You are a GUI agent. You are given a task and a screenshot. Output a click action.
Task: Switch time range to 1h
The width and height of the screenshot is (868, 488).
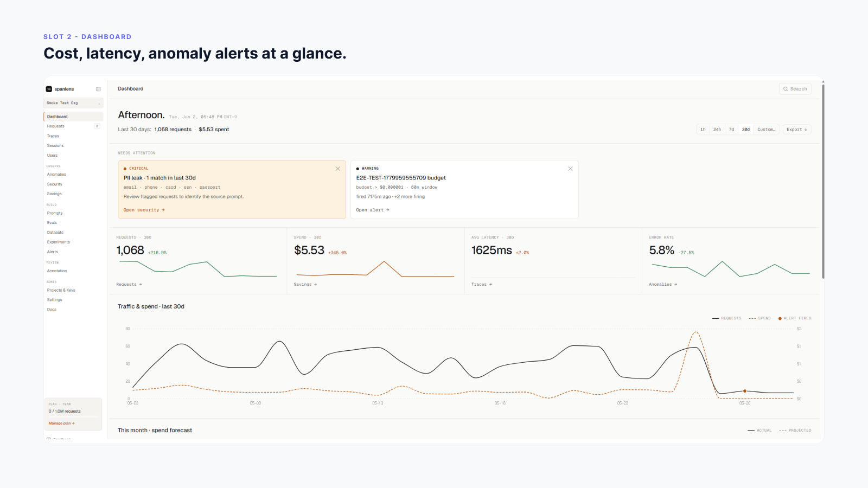point(703,130)
